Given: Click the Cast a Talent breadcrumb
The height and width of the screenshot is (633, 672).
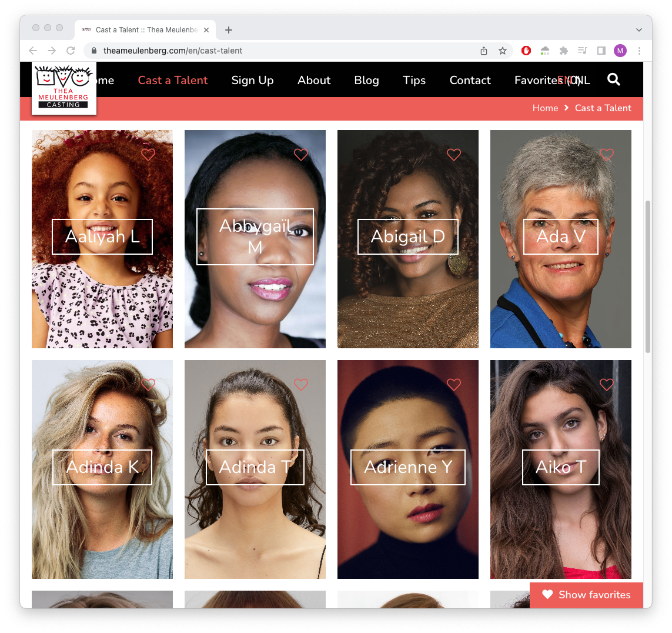Looking at the screenshot, I should pyautogui.click(x=603, y=108).
